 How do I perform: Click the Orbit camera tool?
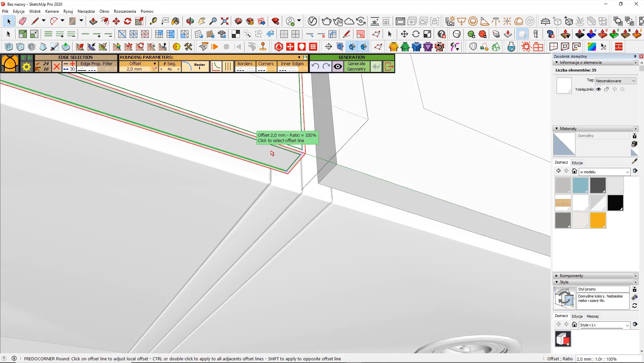pyautogui.click(x=190, y=21)
